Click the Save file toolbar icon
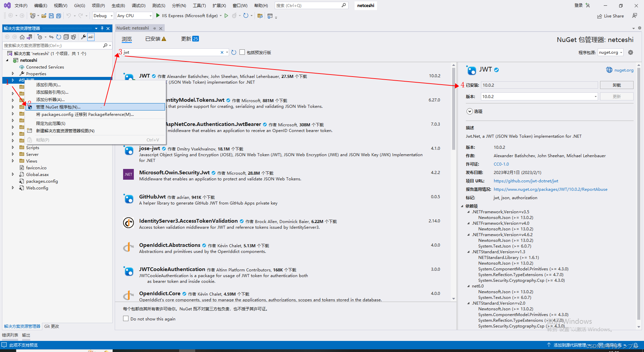Screen dimensions: 644x352 coord(51,16)
